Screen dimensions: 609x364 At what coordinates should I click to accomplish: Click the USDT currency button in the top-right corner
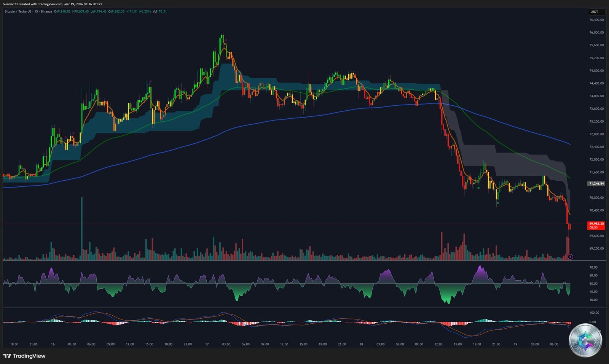coord(595,12)
